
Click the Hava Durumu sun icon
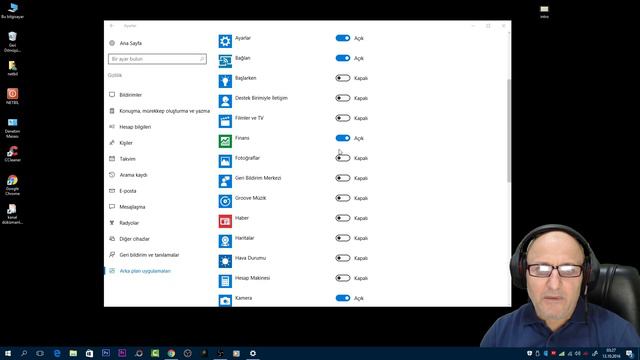click(x=225, y=261)
